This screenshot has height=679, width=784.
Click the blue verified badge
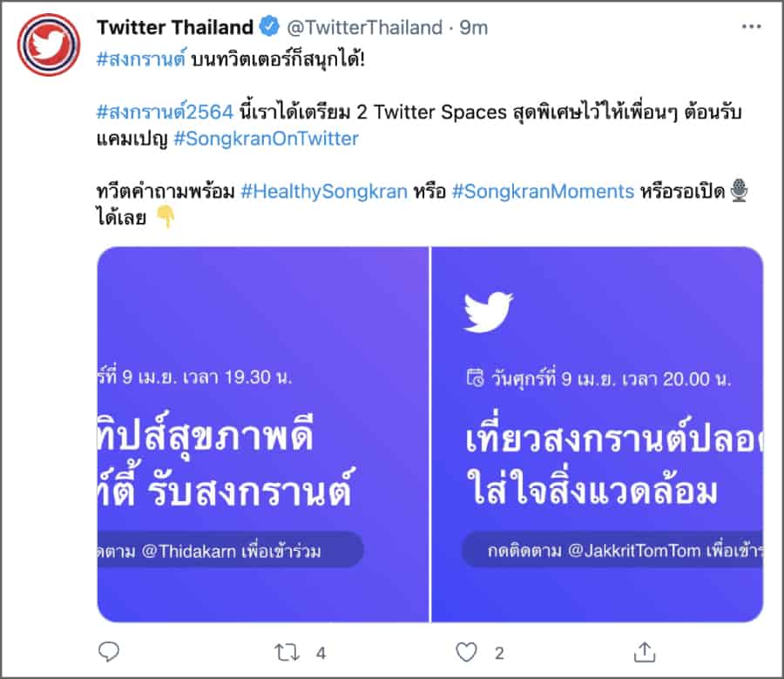pyautogui.click(x=267, y=27)
